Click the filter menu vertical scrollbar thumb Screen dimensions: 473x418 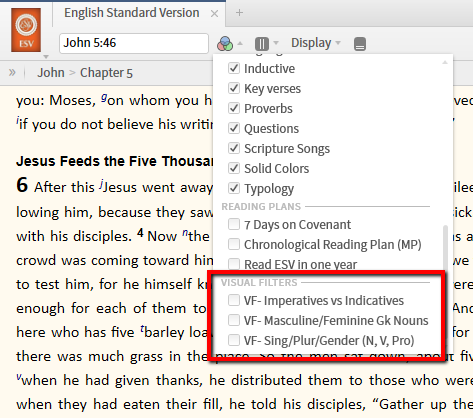coord(445,247)
